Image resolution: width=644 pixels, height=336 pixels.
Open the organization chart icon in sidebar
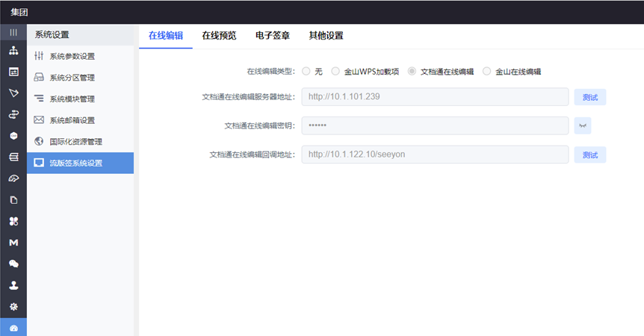pyautogui.click(x=13, y=51)
